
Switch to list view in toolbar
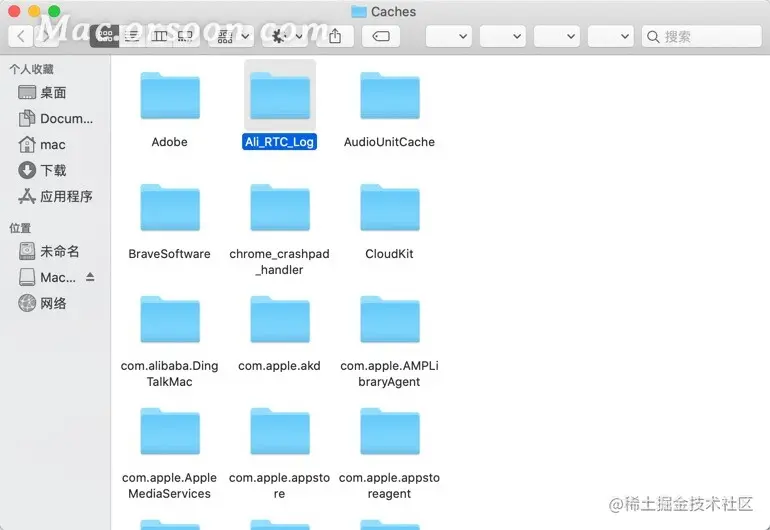[x=132, y=36]
